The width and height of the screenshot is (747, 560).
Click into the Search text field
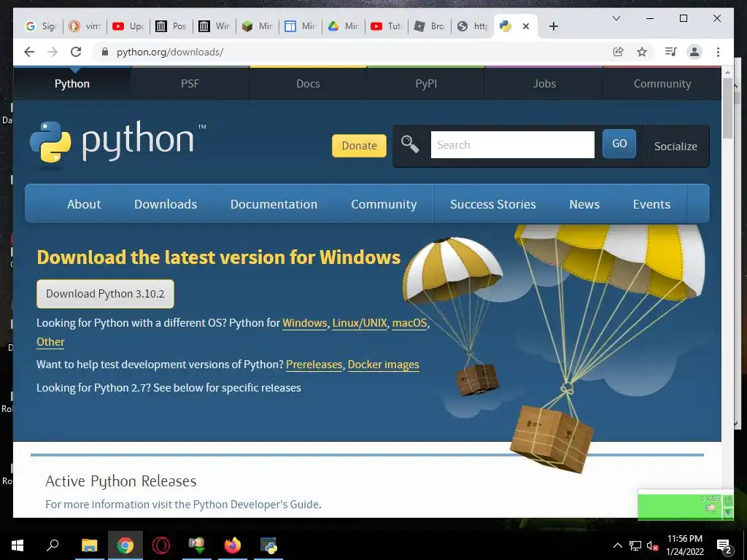click(x=513, y=145)
